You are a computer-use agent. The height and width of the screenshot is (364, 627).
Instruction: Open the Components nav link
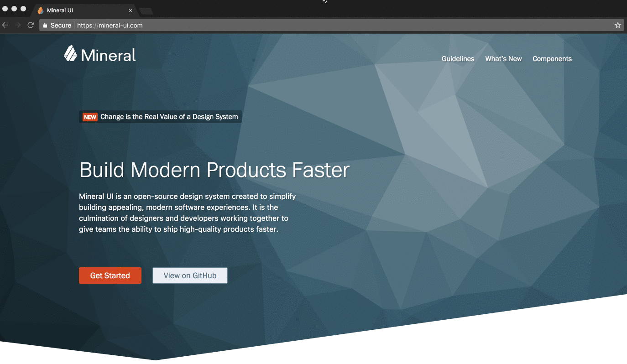tap(552, 59)
